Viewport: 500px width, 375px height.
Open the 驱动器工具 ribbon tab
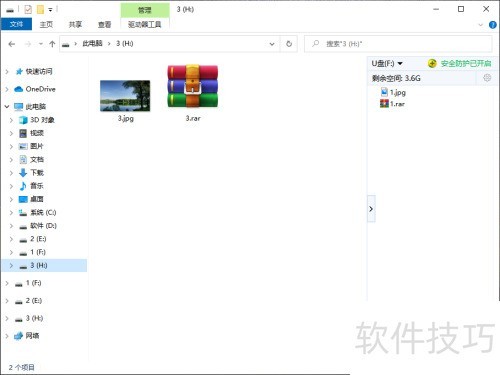[x=144, y=24]
